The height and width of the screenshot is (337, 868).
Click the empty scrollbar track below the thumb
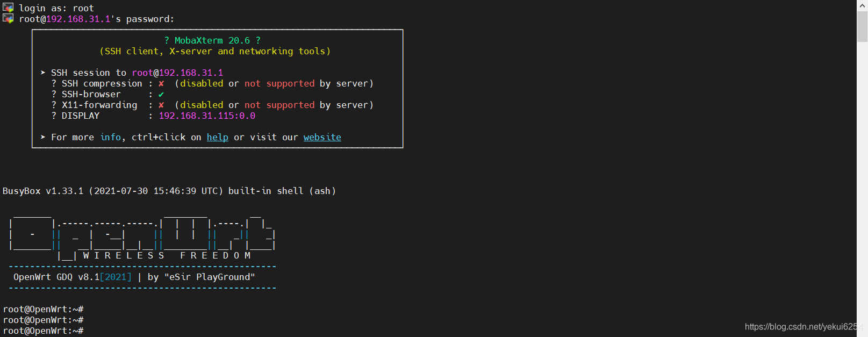[x=862, y=188]
